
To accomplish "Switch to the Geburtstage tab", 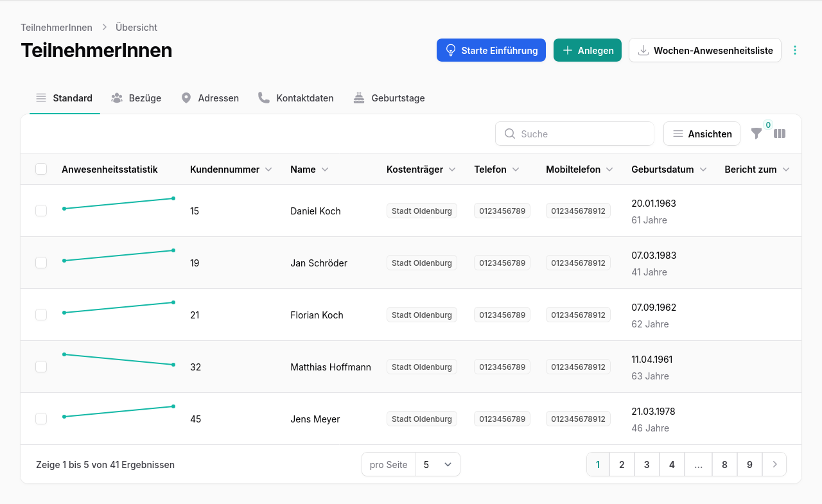I will (x=389, y=98).
